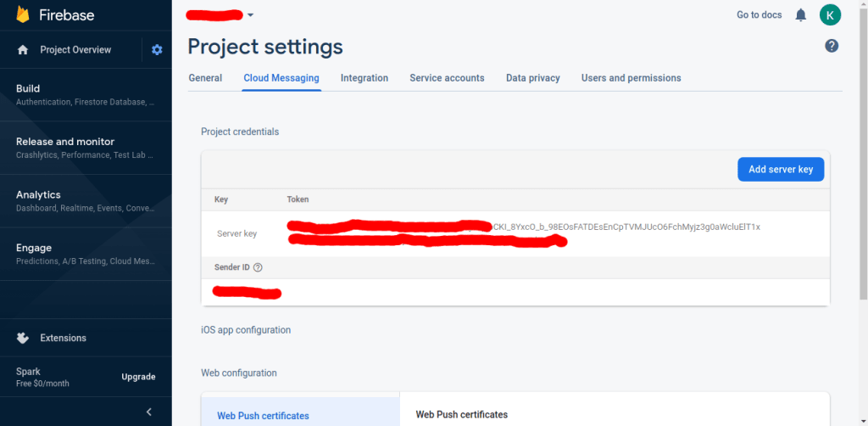Expand the Build section
This screenshot has width=868, height=426.
coord(86,95)
